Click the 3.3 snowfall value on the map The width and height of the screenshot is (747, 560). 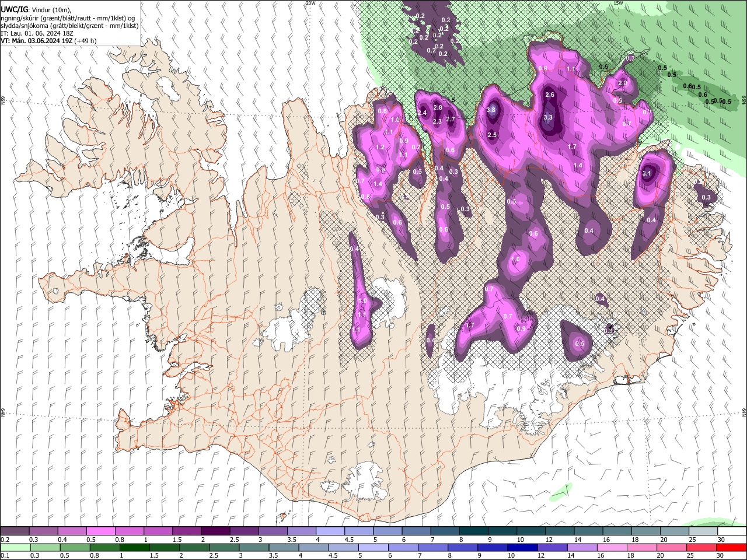(547, 117)
